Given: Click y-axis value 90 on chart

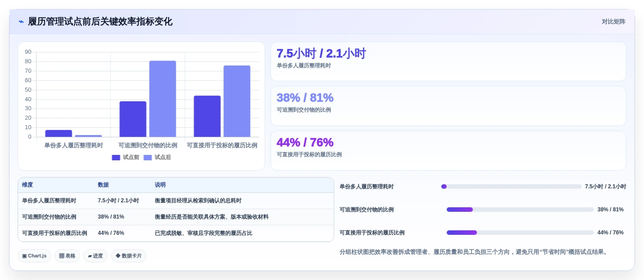Looking at the screenshot, I should 28,52.
